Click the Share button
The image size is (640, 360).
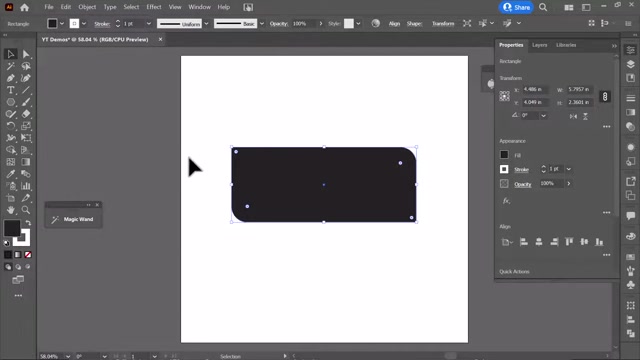[516, 7]
